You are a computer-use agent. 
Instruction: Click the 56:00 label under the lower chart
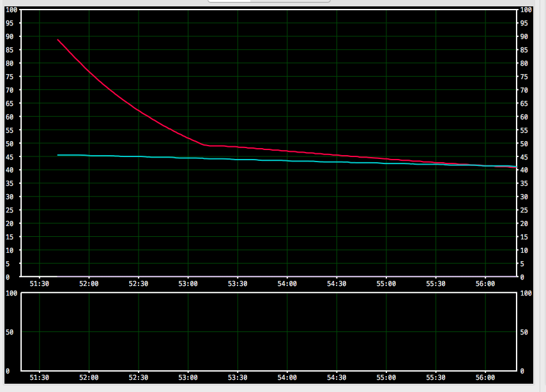(x=485, y=377)
